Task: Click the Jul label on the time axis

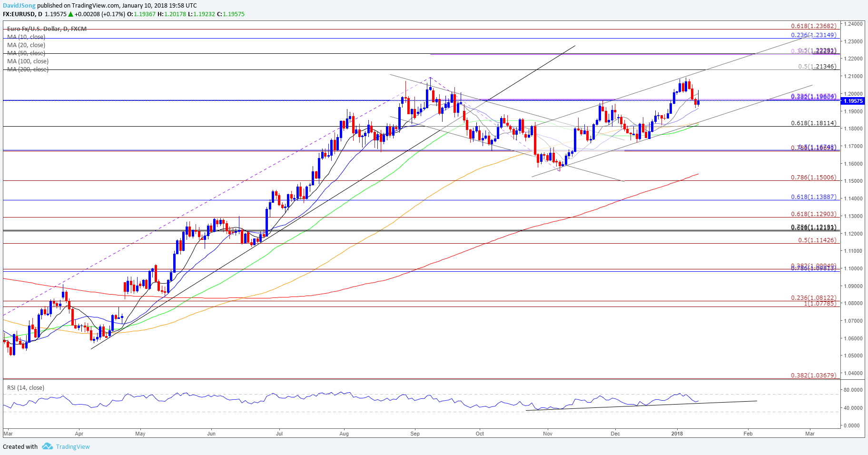Action: pyautogui.click(x=279, y=434)
